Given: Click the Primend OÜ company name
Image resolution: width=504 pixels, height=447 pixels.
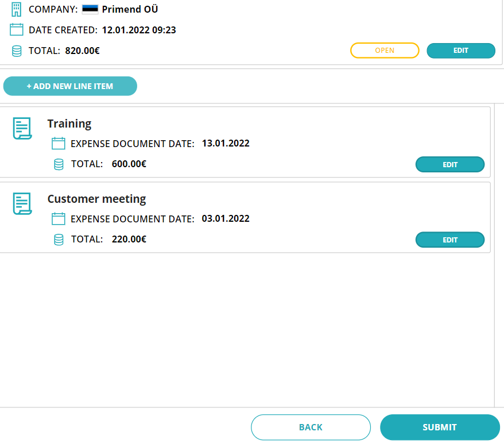Looking at the screenshot, I should tap(130, 9).
